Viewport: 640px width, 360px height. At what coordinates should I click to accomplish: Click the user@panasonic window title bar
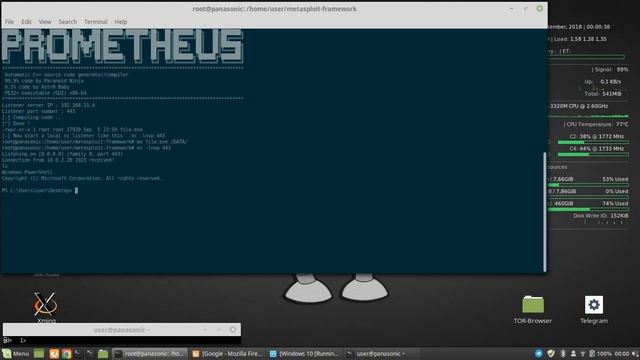(122, 329)
